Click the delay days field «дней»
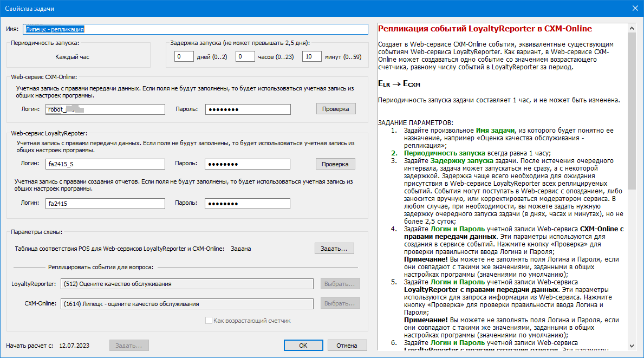The image size is (644, 358). click(184, 56)
